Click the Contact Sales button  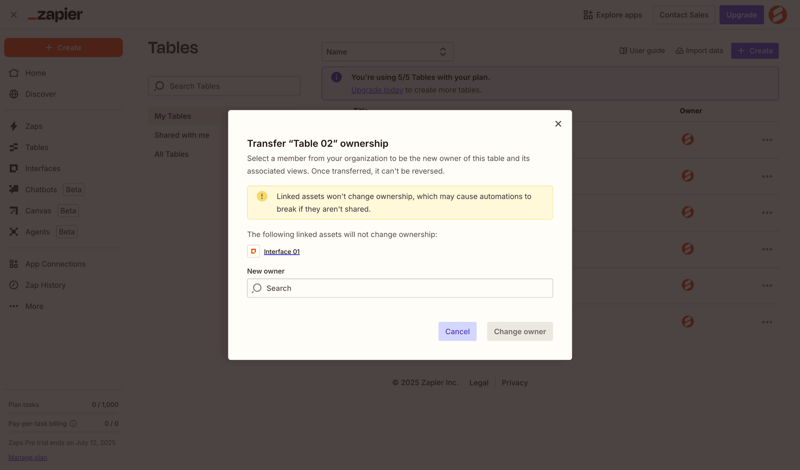(x=684, y=15)
